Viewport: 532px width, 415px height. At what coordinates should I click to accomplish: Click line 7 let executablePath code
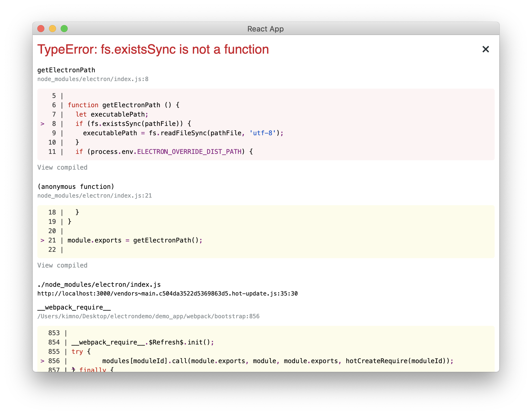click(x=112, y=114)
